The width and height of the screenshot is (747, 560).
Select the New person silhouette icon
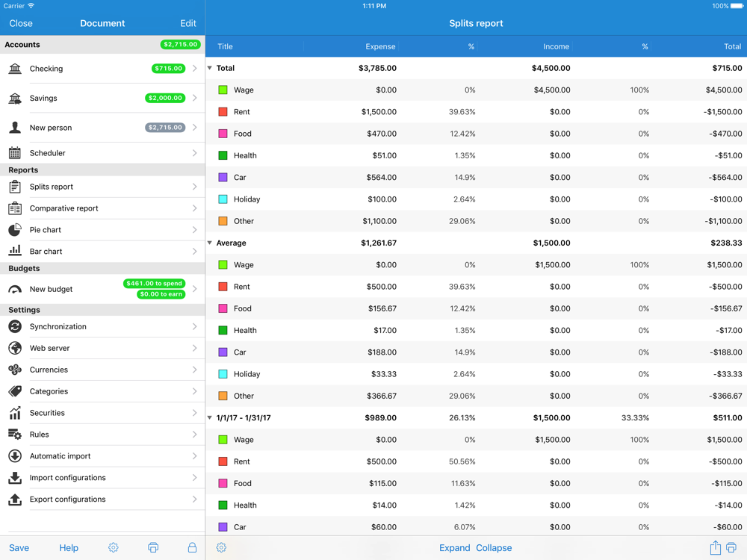point(15,128)
